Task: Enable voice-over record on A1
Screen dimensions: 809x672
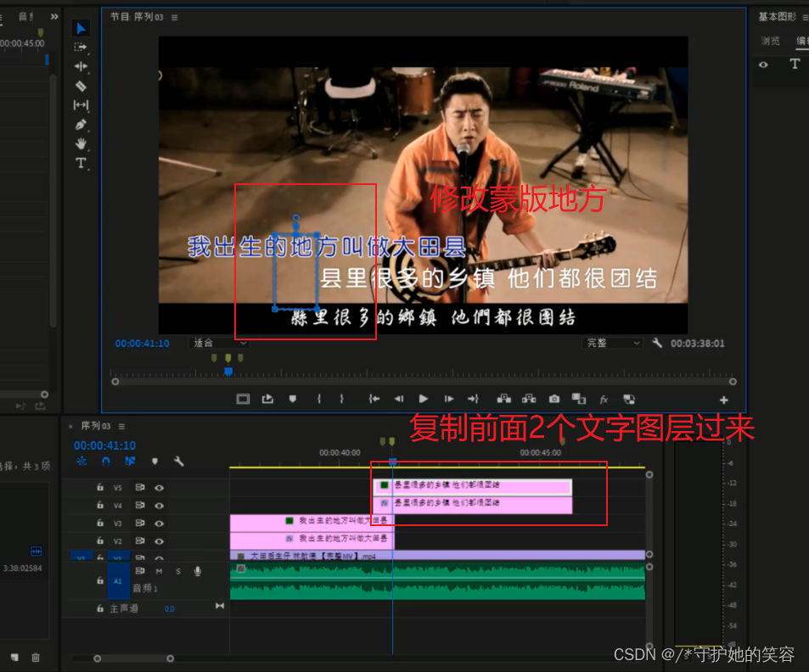Action: [198, 571]
